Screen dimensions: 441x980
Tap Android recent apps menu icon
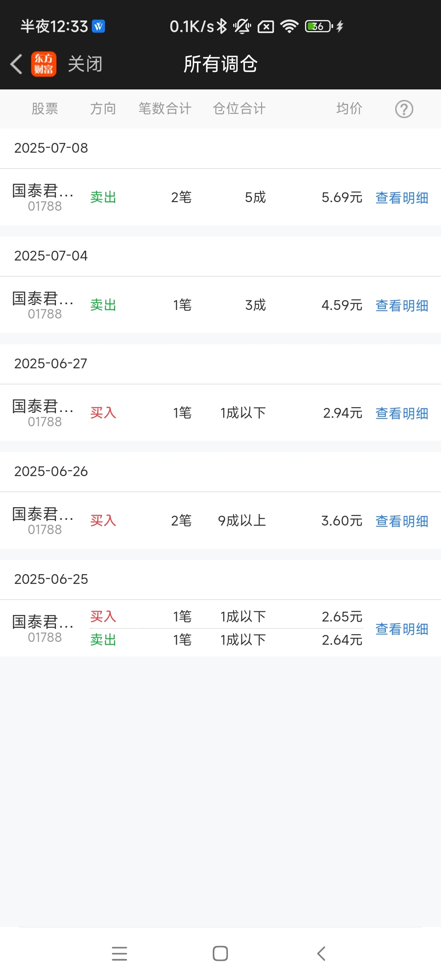[119, 953]
